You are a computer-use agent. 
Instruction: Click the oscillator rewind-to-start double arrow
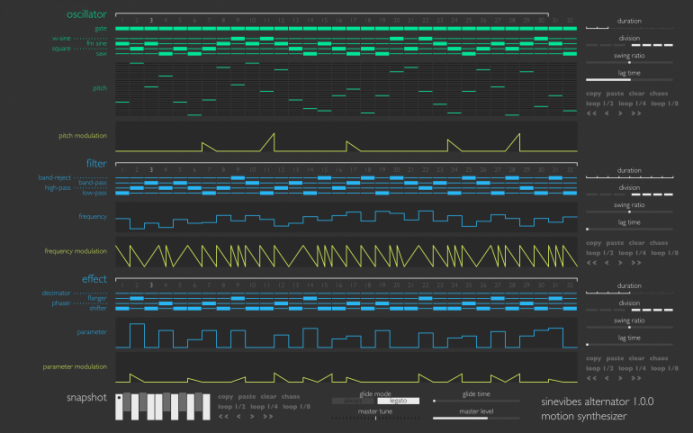tap(594, 113)
